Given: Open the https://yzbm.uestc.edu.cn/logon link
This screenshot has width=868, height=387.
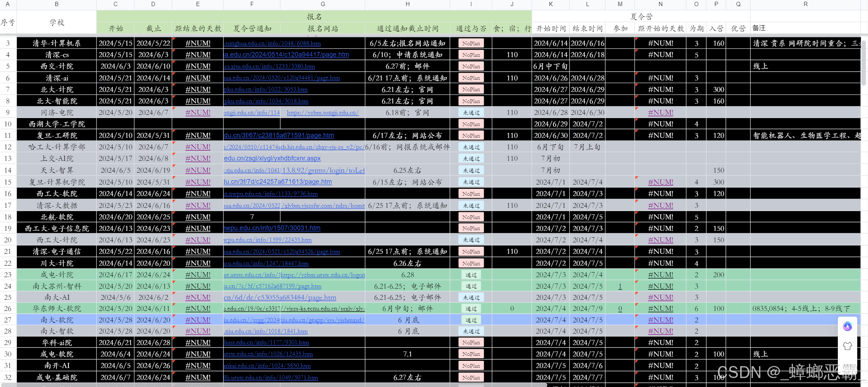Looking at the screenshot, I should coord(322,275).
